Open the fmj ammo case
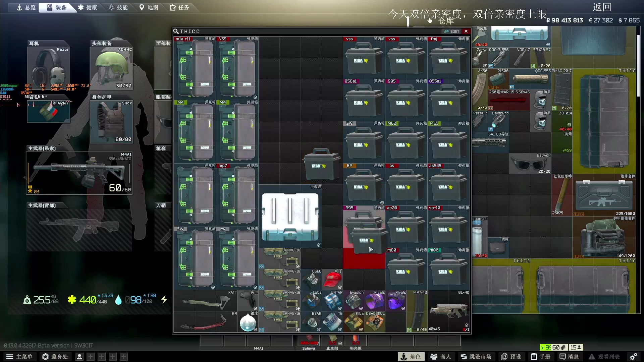Screen dimensions: 644x362 tap(448, 58)
